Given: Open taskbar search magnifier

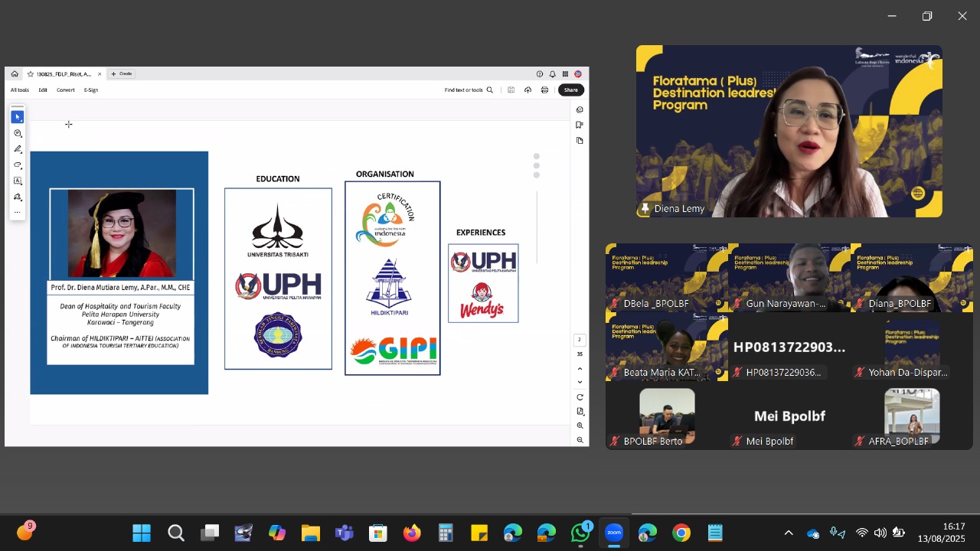Looking at the screenshot, I should [176, 533].
